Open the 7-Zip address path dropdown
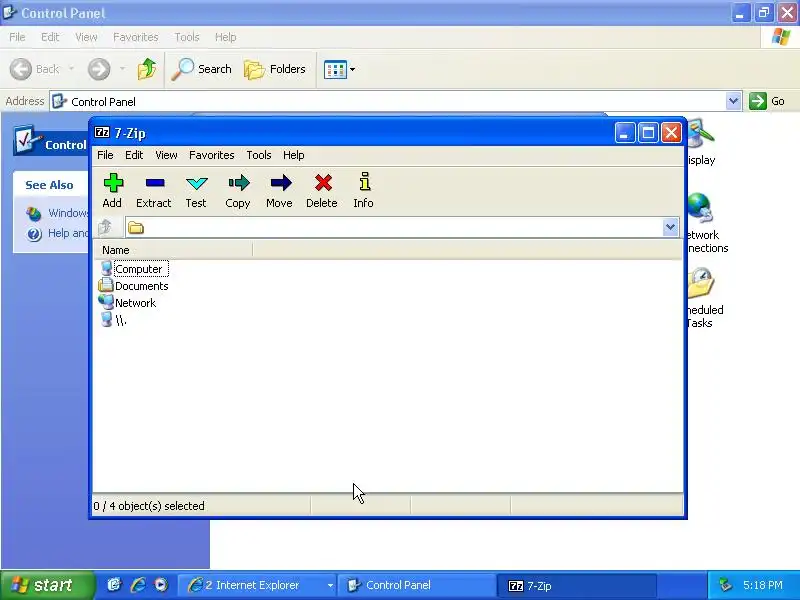Viewport: 800px width, 600px height. pyautogui.click(x=670, y=227)
